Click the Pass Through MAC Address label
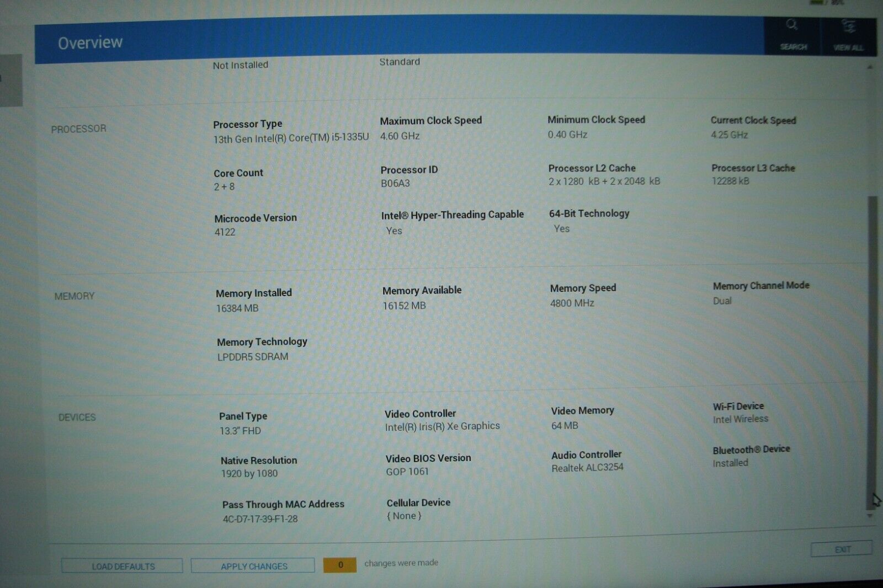 click(x=283, y=504)
